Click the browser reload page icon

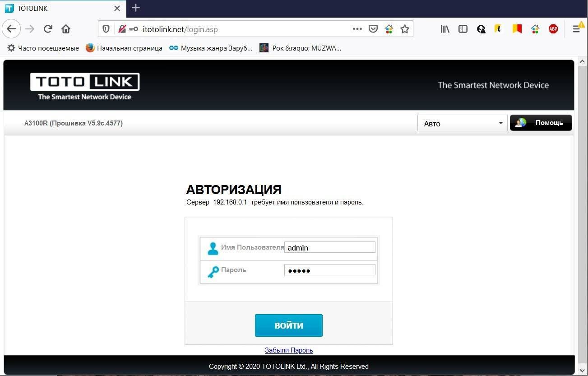pyautogui.click(x=48, y=29)
